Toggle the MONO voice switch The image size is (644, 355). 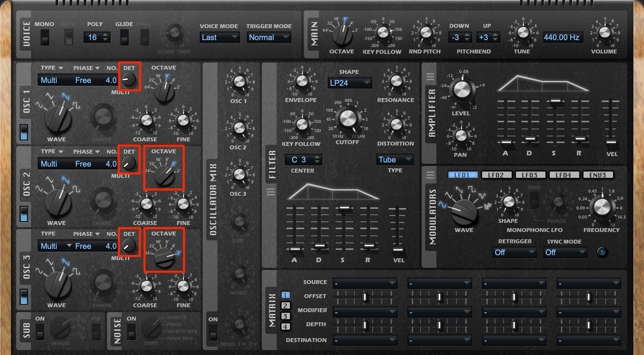coord(45,37)
